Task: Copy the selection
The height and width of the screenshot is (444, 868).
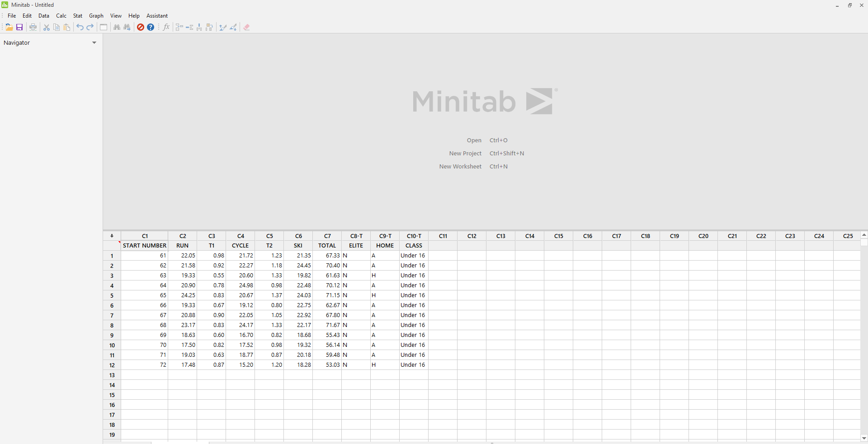Action: [x=57, y=27]
